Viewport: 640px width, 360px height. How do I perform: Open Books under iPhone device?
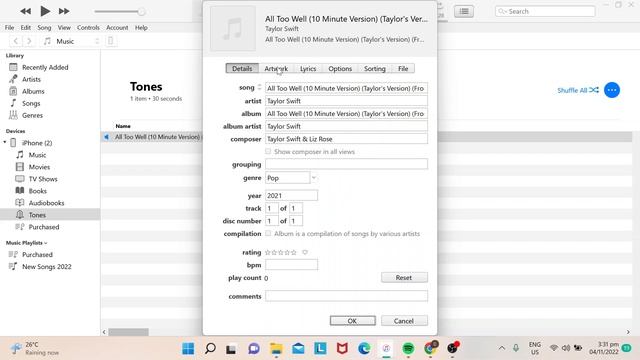38,191
